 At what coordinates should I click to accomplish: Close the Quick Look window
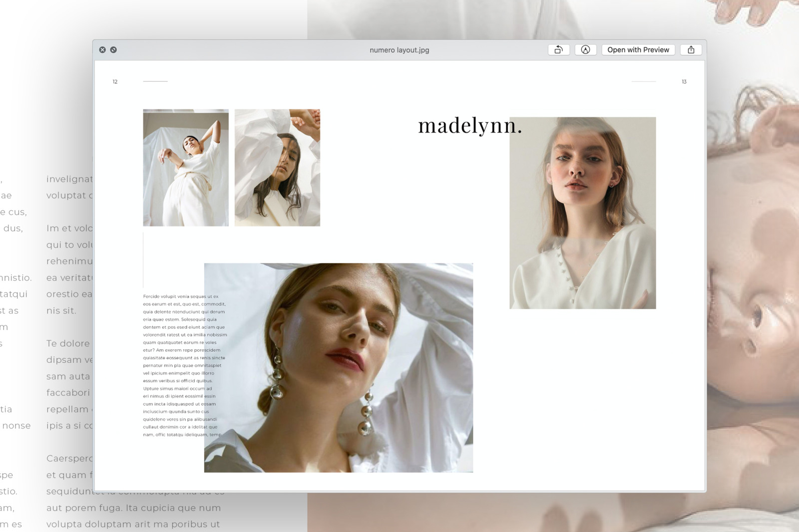point(102,50)
